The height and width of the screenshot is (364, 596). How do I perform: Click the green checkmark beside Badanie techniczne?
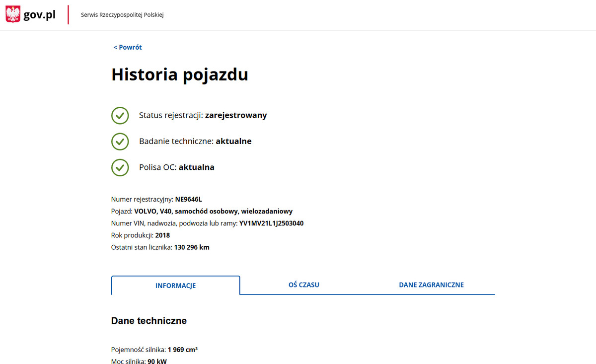pyautogui.click(x=120, y=141)
